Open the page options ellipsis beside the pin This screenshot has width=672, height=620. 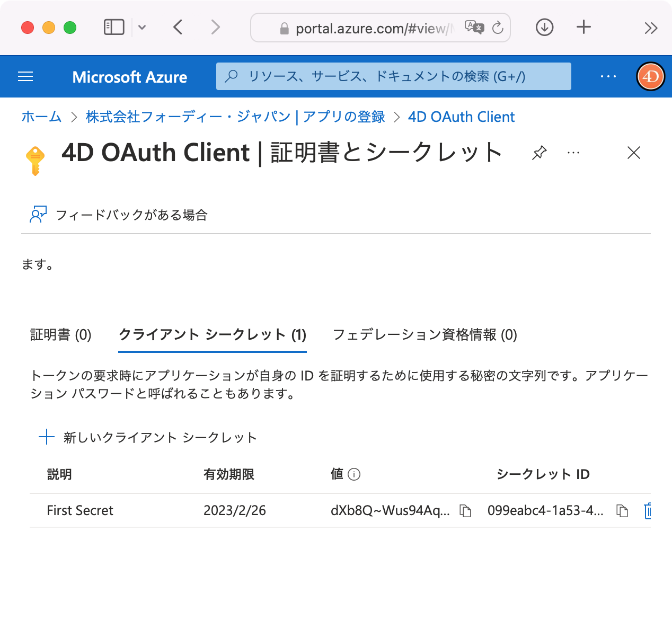click(x=573, y=153)
